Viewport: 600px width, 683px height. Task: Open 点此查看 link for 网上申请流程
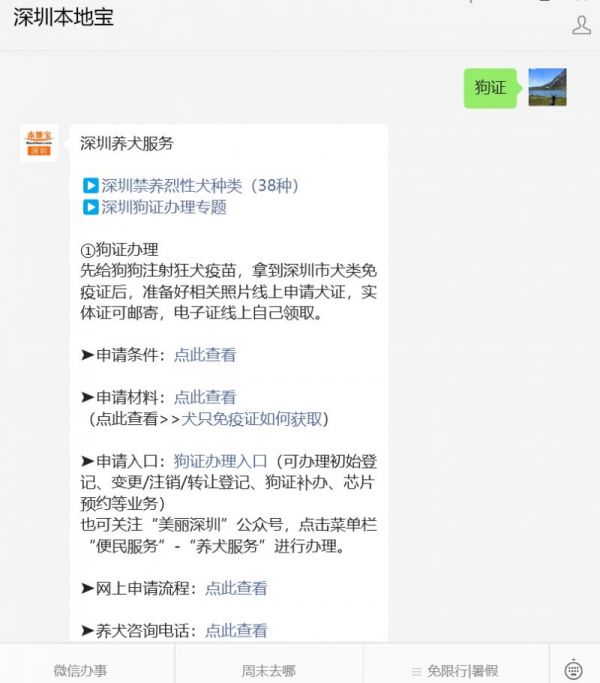tap(236, 588)
